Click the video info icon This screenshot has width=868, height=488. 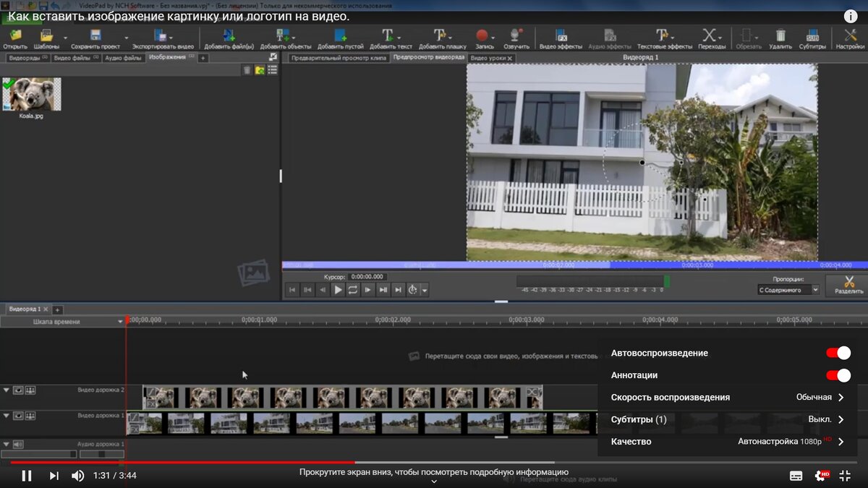point(851,16)
